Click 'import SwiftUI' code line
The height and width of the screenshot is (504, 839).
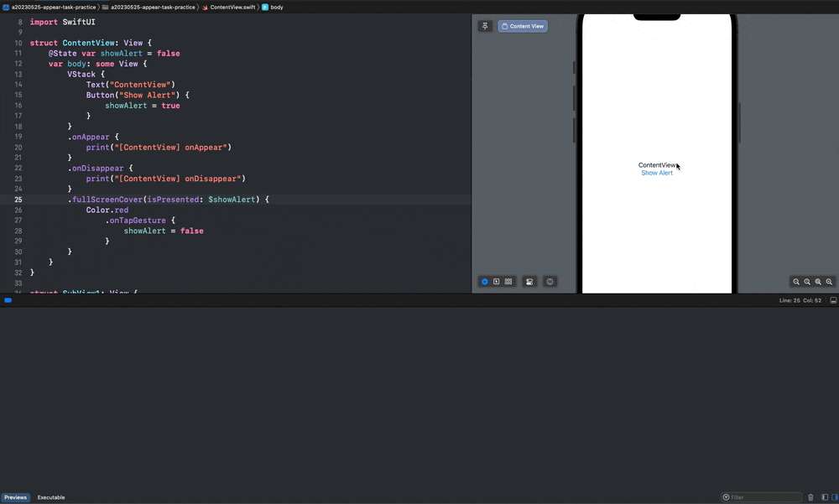pos(63,22)
